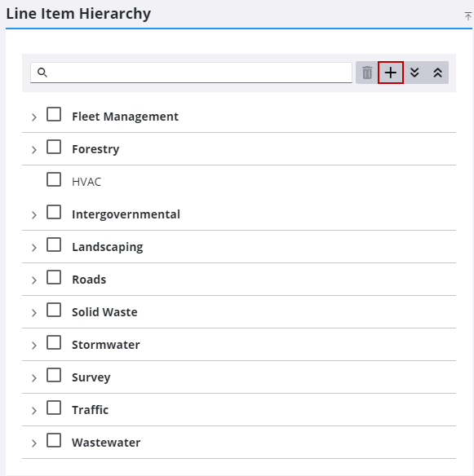Enable the Wastewater checkbox
This screenshot has height=476, width=474.
pos(54,440)
